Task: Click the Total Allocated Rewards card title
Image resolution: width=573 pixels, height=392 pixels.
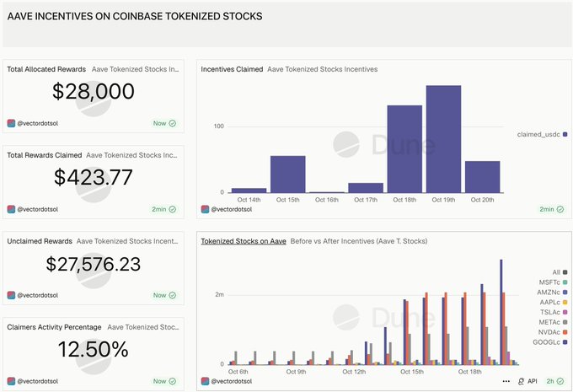Action: [x=46, y=69]
